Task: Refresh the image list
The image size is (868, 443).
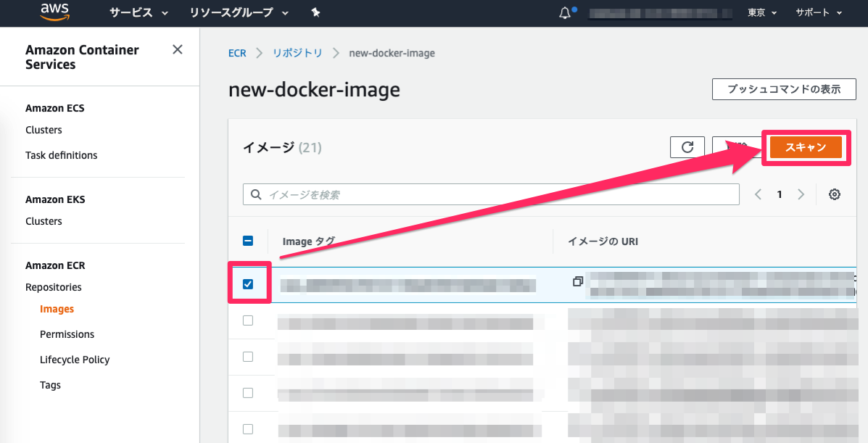Action: click(x=687, y=147)
